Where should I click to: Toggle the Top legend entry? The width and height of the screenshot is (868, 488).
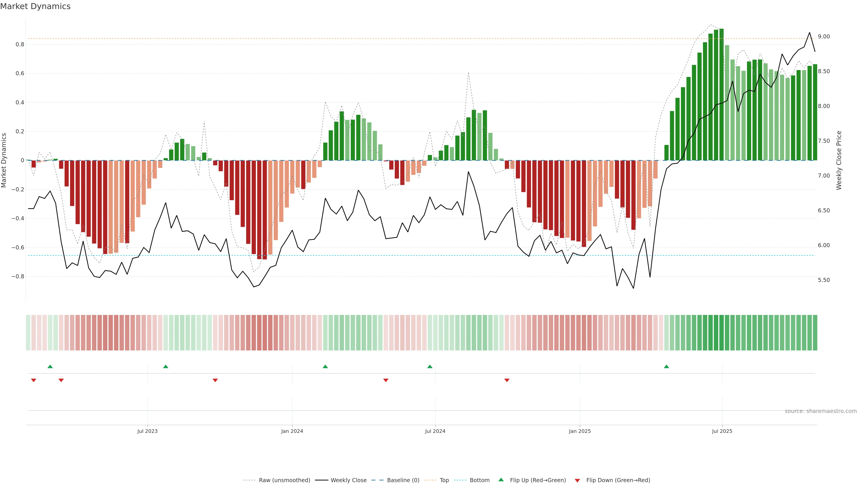point(444,480)
